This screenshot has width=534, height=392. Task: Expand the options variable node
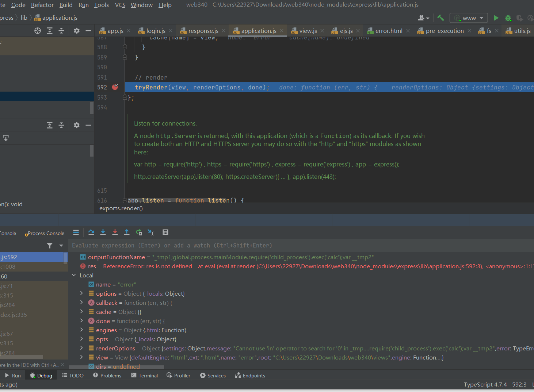click(81, 293)
